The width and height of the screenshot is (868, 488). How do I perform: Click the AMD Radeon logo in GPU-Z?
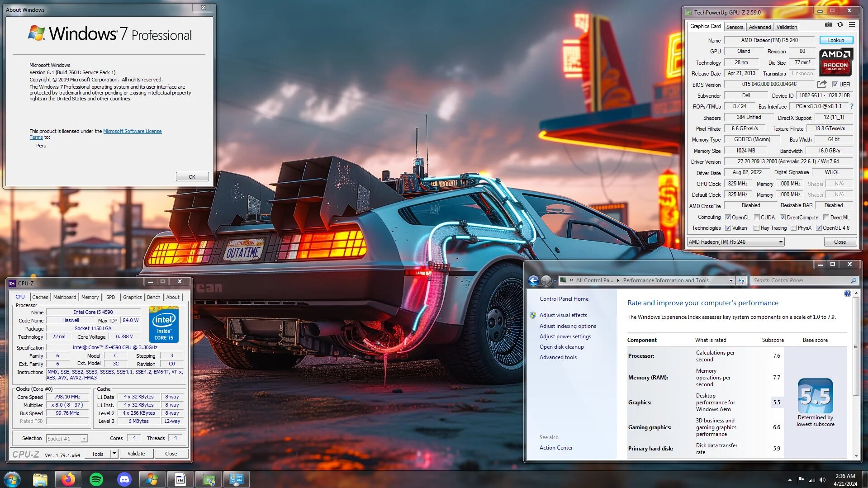tap(836, 62)
